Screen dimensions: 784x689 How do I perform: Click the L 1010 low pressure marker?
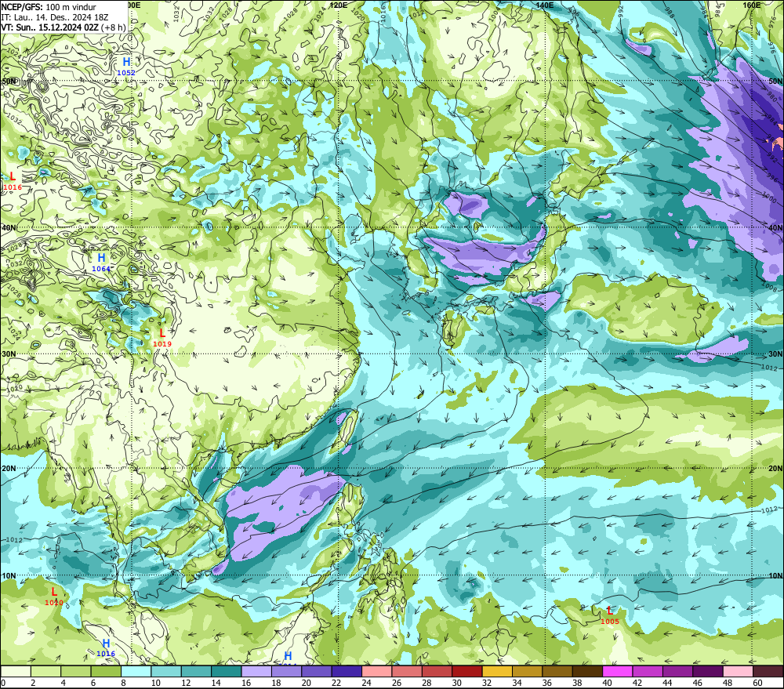pyautogui.click(x=54, y=597)
